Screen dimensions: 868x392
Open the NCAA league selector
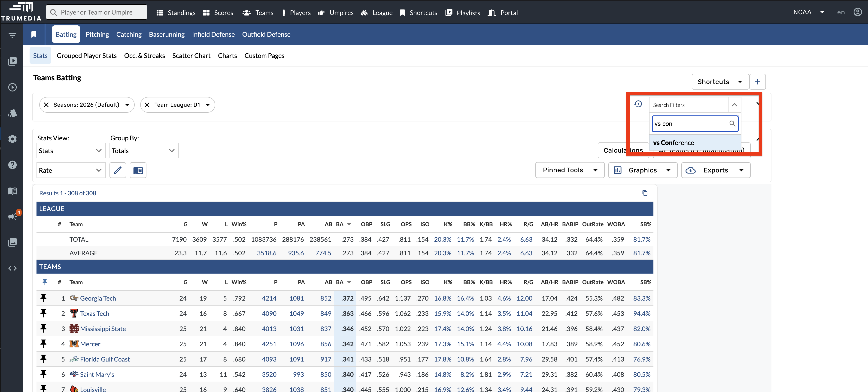click(x=809, y=12)
